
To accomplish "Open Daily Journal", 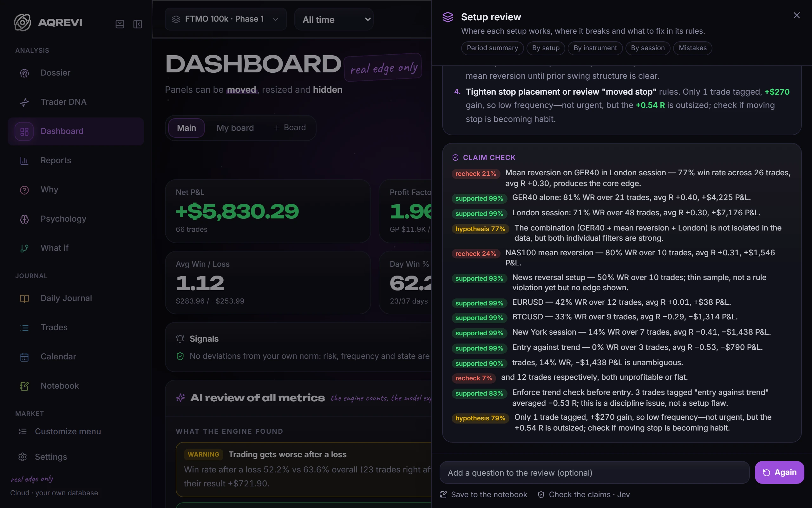I will (x=76, y=298).
